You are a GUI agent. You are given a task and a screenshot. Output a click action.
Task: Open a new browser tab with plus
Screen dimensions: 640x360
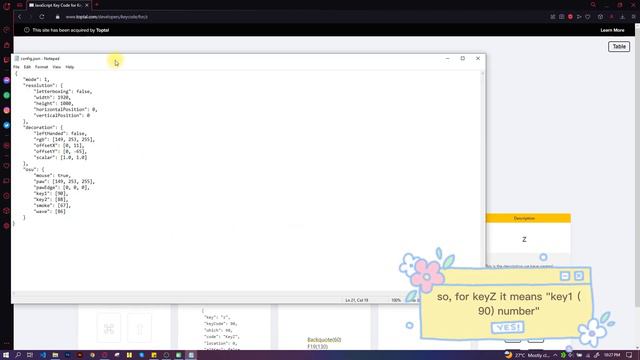click(97, 5)
